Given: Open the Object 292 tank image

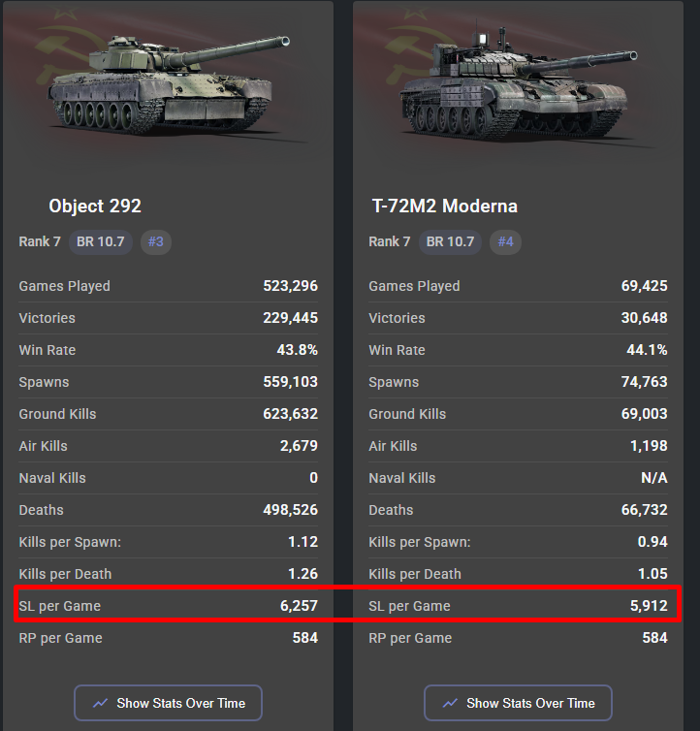Looking at the screenshot, I should (169, 86).
